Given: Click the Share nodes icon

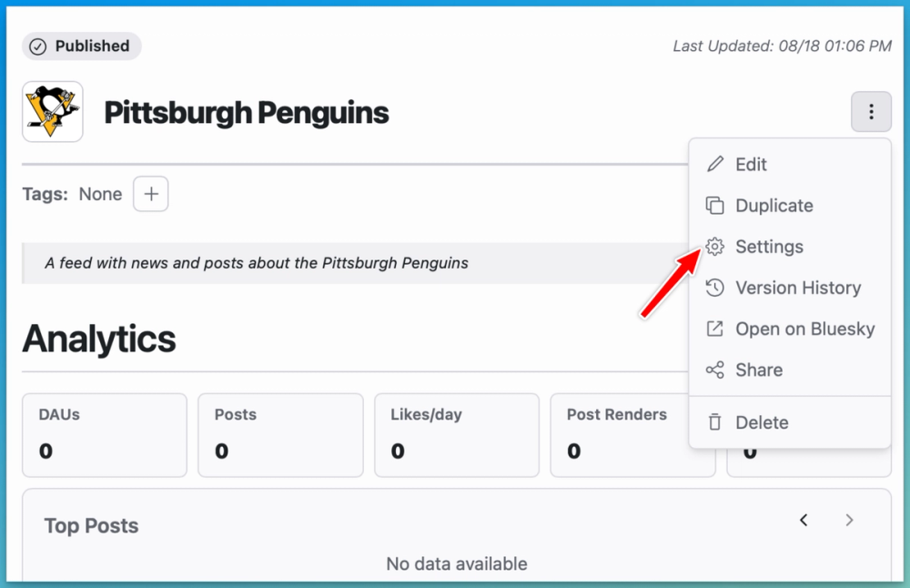Looking at the screenshot, I should [715, 370].
